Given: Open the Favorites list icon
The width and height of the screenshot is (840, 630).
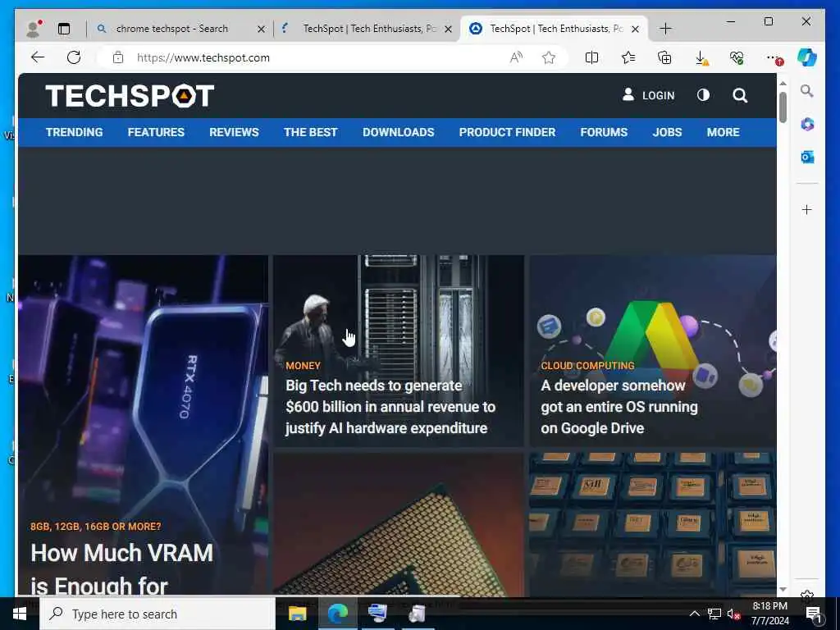Looking at the screenshot, I should coord(628,57).
